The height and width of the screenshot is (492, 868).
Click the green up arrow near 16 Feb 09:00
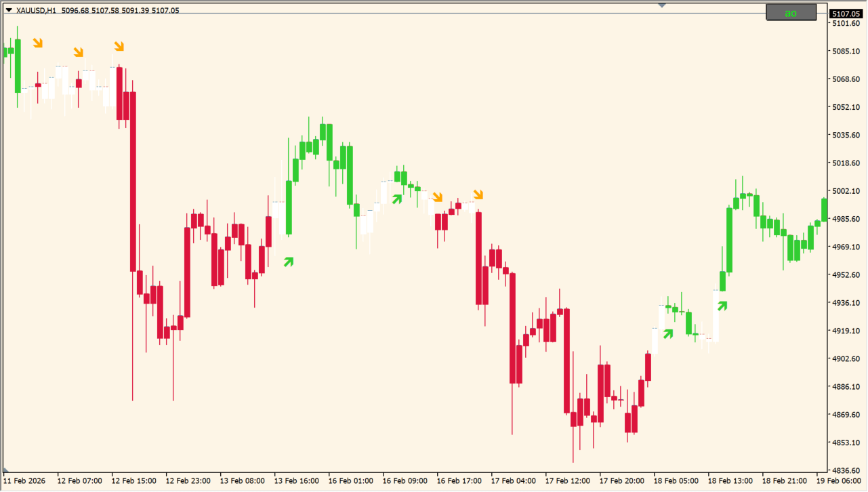397,199
